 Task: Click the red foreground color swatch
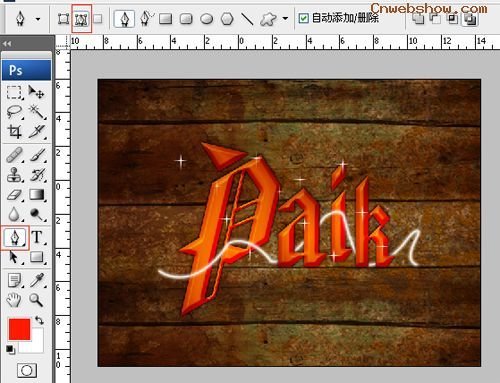(19, 329)
